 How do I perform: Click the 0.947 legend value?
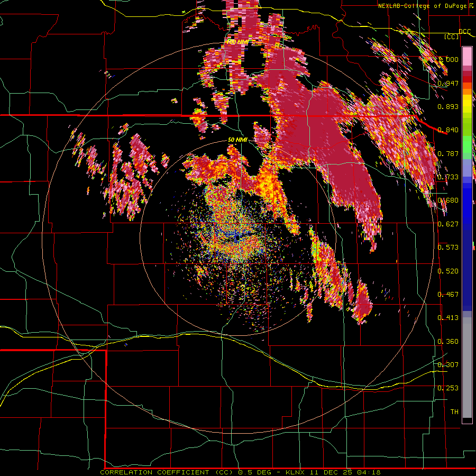point(448,83)
